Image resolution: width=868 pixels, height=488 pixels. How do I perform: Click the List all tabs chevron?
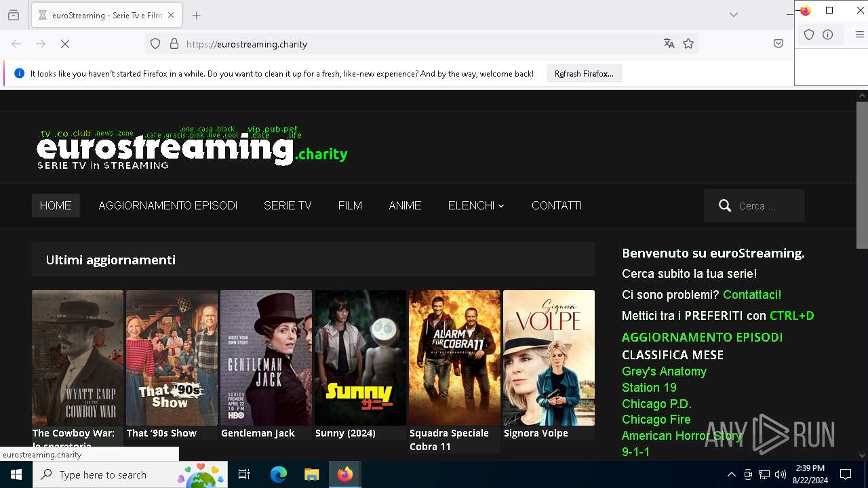pyautogui.click(x=734, y=15)
